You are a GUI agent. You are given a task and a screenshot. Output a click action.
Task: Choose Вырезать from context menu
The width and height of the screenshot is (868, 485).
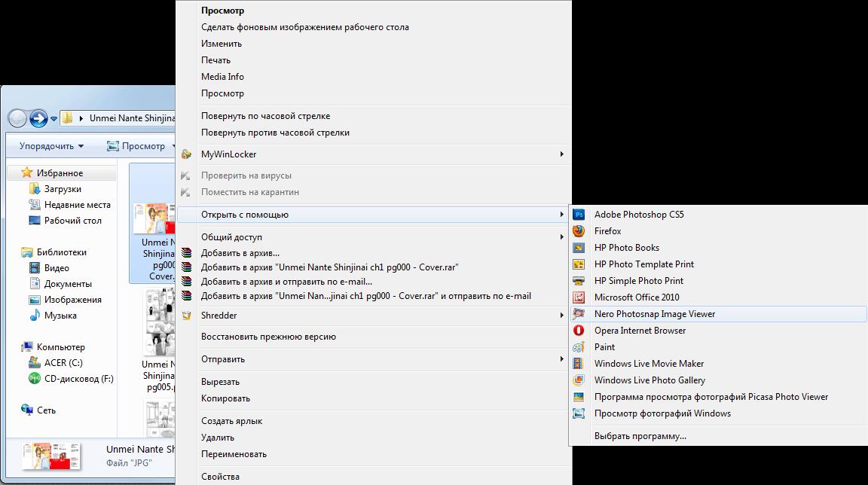374,382
